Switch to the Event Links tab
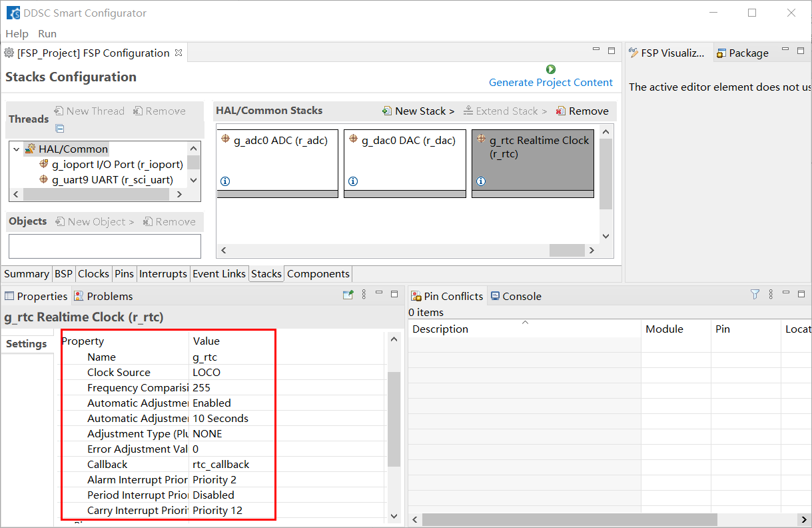This screenshot has height=528, width=812. coord(219,273)
